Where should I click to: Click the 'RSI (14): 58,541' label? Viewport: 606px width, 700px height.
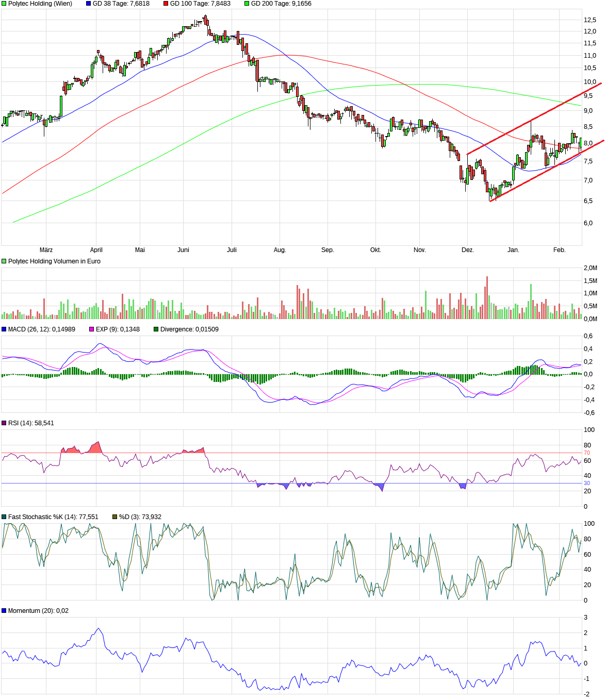pos(31,423)
